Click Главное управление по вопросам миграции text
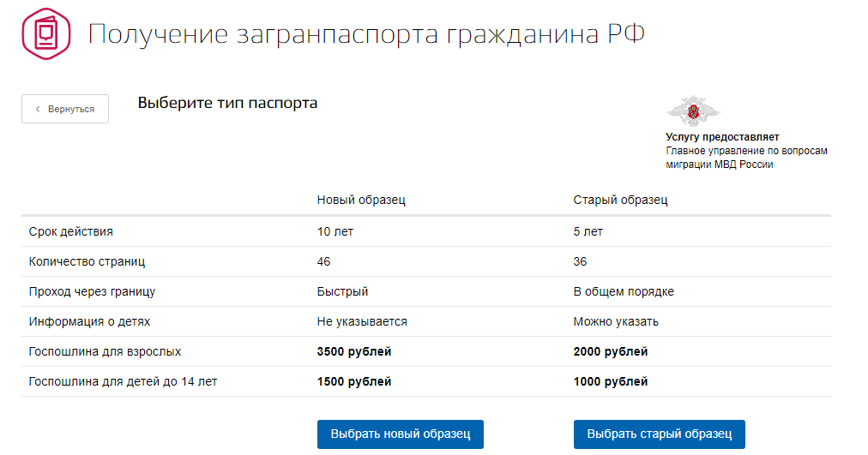 (746, 158)
